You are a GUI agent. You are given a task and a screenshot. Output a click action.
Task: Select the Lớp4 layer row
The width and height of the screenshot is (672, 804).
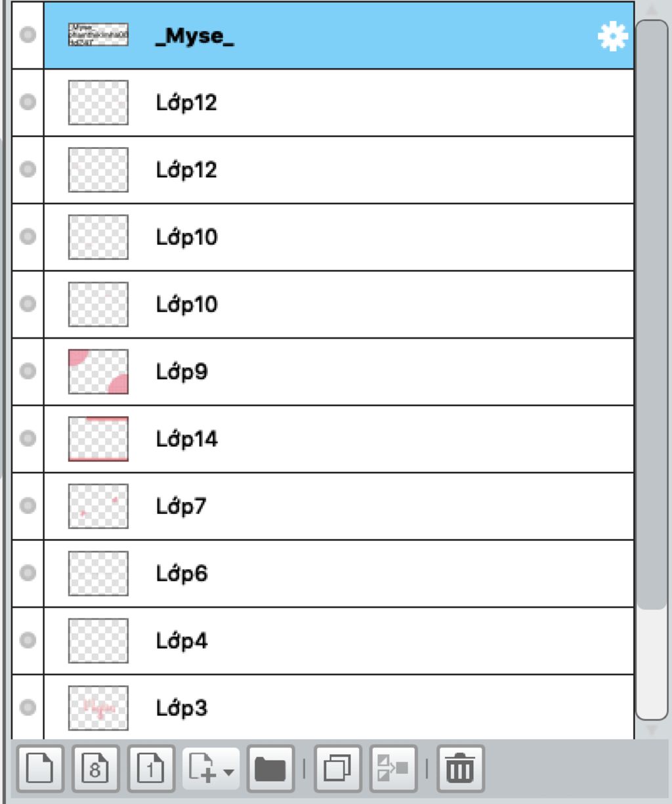click(339, 641)
